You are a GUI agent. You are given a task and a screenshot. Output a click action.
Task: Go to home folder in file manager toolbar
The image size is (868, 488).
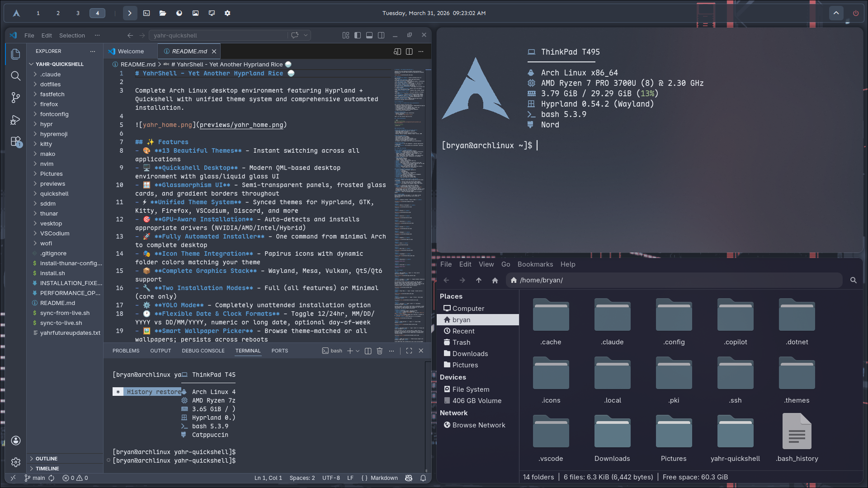click(495, 280)
